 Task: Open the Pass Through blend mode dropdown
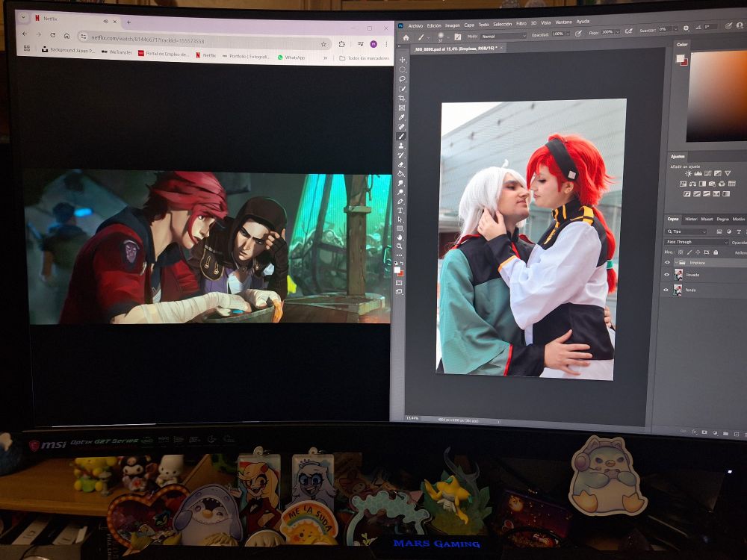pos(696,242)
